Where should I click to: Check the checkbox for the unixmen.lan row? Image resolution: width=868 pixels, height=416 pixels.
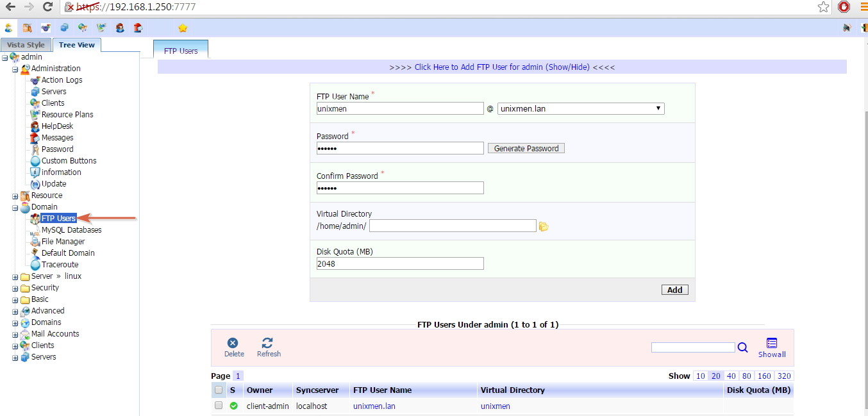pos(219,406)
